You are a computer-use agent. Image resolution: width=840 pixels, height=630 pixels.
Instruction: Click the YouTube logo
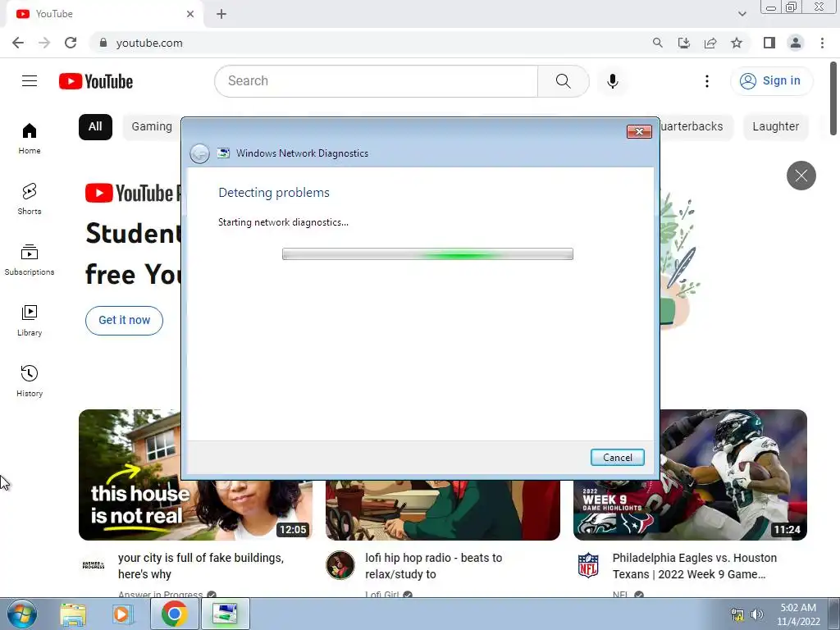coord(96,81)
